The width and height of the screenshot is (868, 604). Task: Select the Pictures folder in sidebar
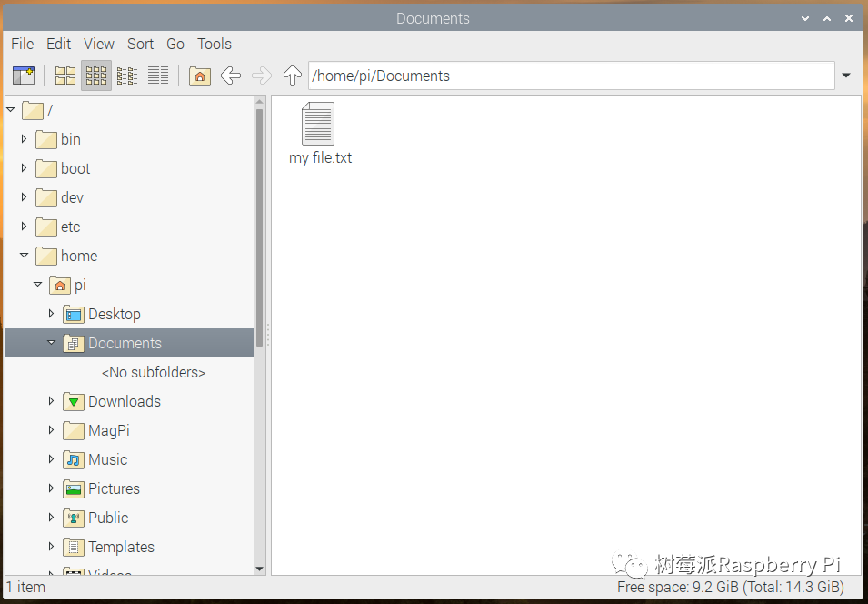click(114, 488)
